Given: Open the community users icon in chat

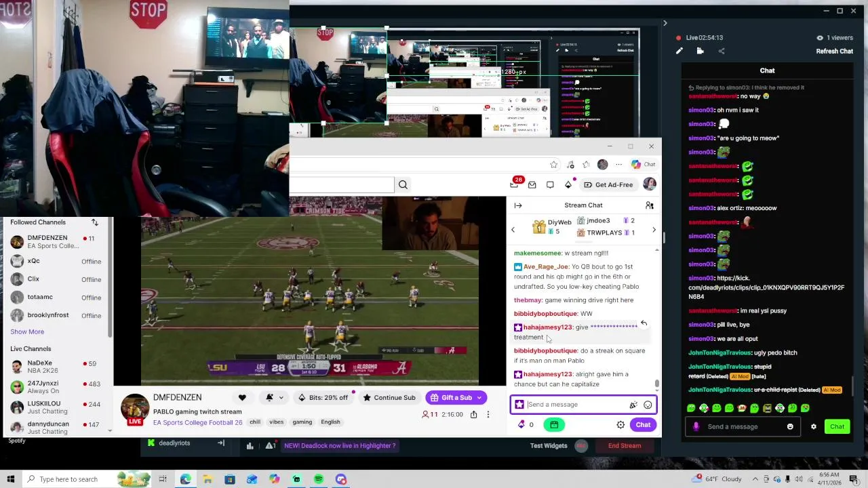Looking at the screenshot, I should click(x=650, y=205).
